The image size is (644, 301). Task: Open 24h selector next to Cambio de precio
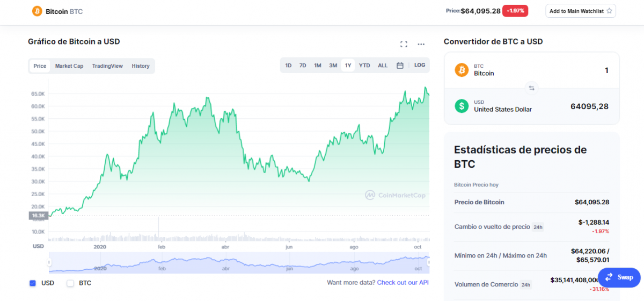(538, 227)
